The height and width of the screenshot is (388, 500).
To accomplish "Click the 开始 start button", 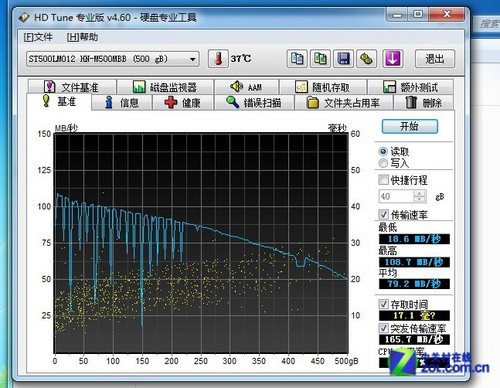I will tap(410, 127).
